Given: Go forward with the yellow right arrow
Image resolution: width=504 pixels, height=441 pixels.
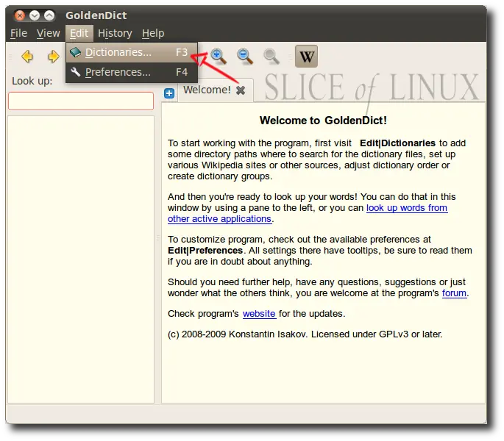Looking at the screenshot, I should pyautogui.click(x=53, y=57).
